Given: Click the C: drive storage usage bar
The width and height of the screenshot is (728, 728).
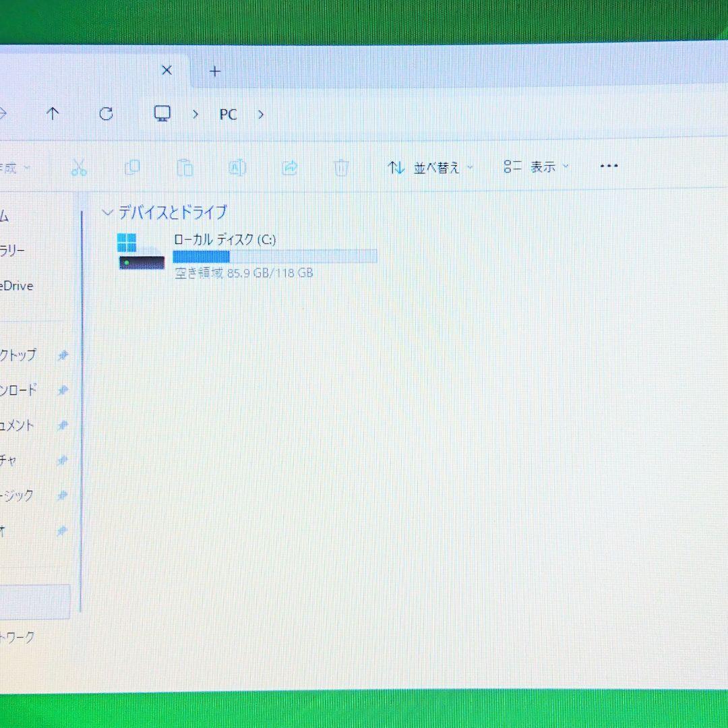Looking at the screenshot, I should point(274,256).
